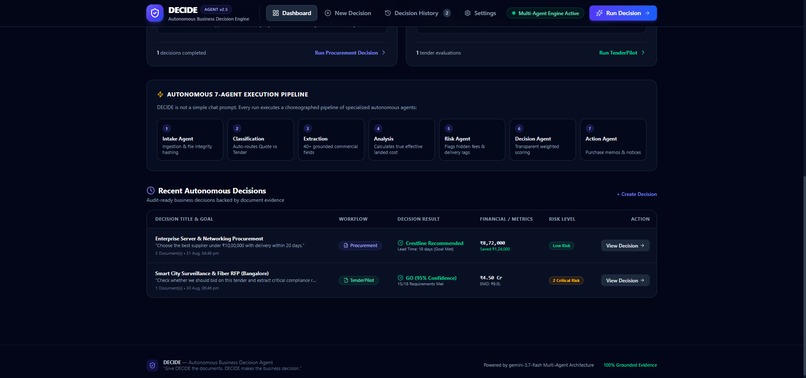Select the Action Agent pipeline card

[x=613, y=140]
